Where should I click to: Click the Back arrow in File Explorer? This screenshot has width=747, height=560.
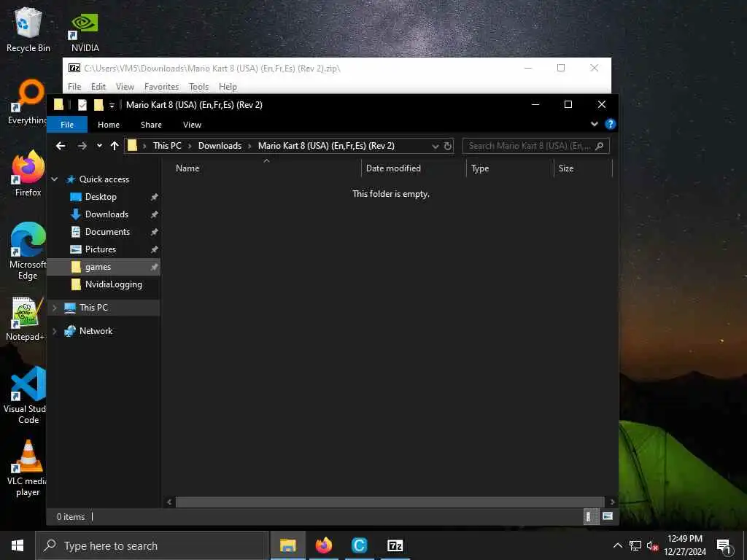(61, 146)
